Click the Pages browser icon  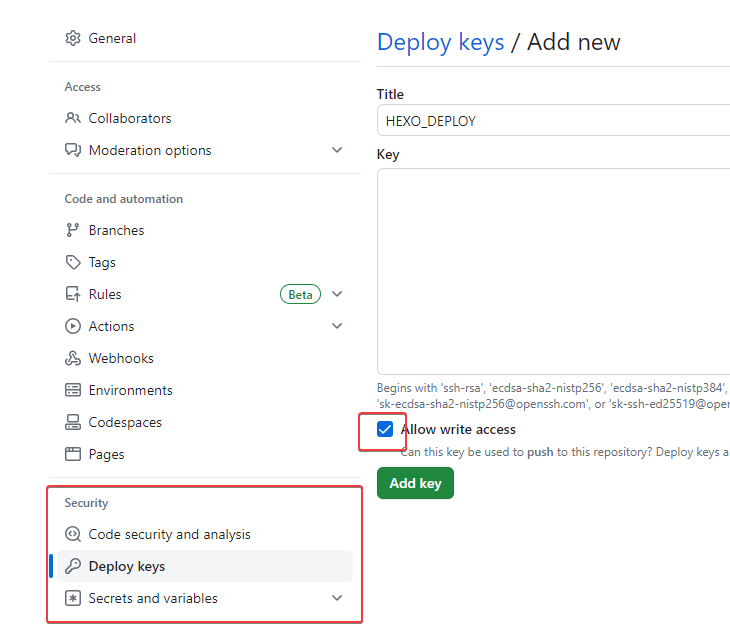pos(73,454)
